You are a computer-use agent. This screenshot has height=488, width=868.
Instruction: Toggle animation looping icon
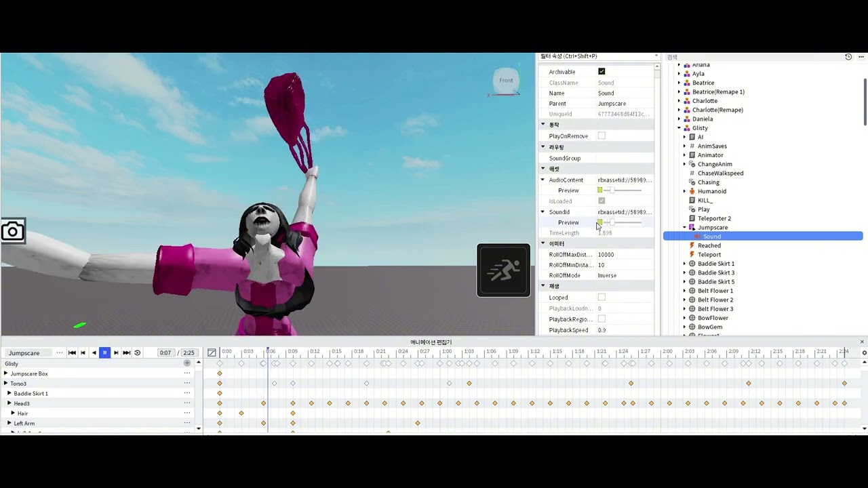[137, 352]
